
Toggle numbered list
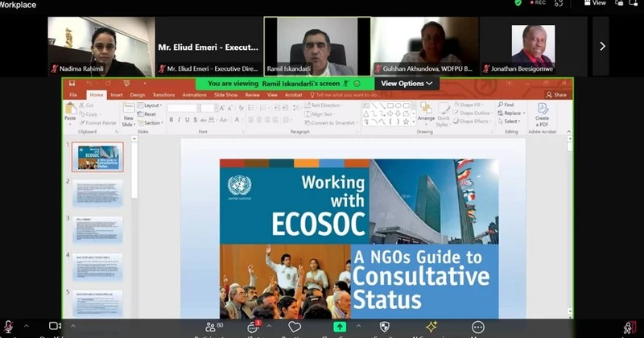[x=264, y=108]
